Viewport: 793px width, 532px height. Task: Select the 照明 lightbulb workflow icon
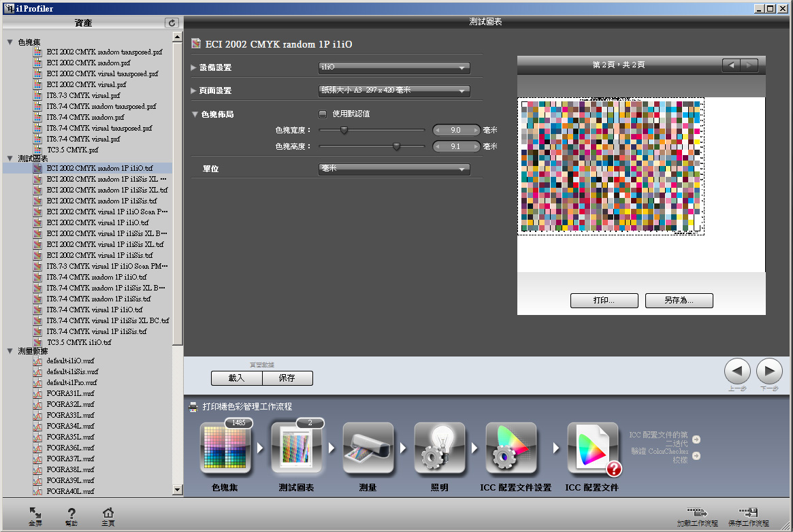pyautogui.click(x=439, y=449)
